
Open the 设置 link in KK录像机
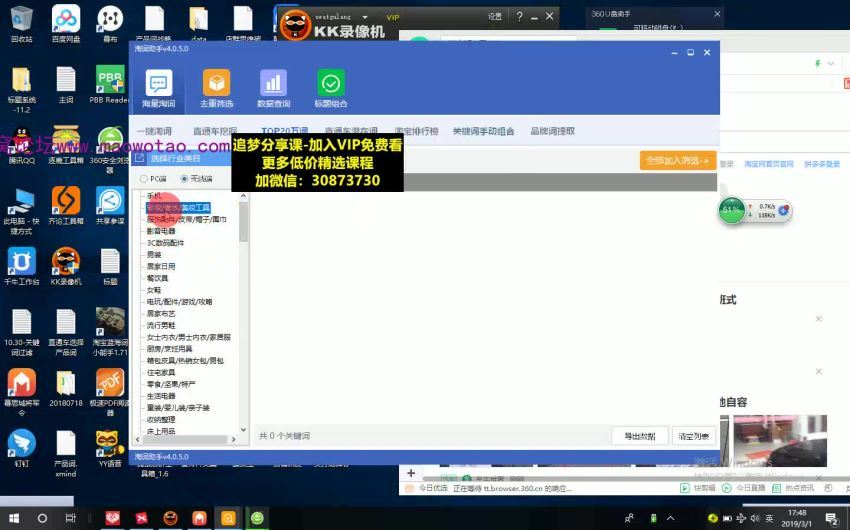click(x=495, y=17)
